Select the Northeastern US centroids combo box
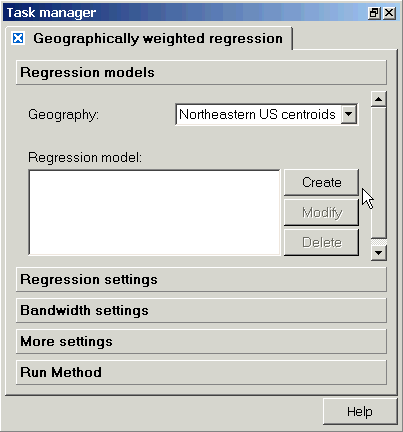The height and width of the screenshot is (432, 403). [x=267, y=114]
